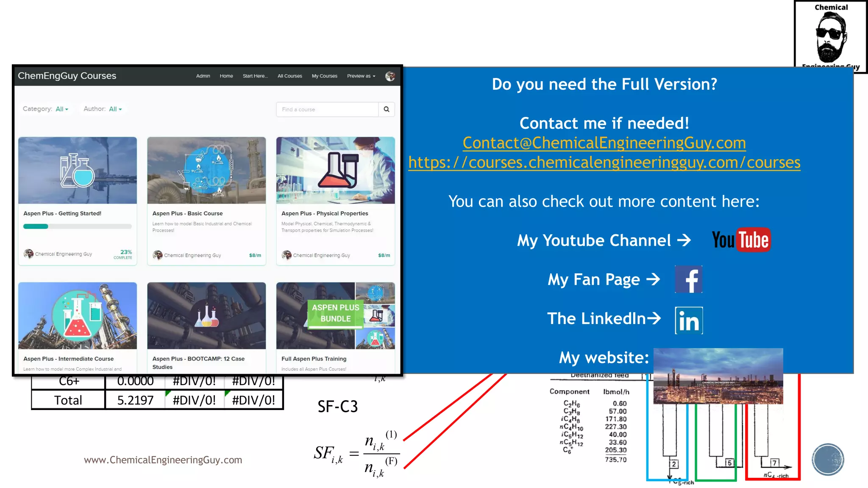Viewport: 868px width, 488px height.
Task: Click the Getting Started progress bar
Action: [78, 227]
